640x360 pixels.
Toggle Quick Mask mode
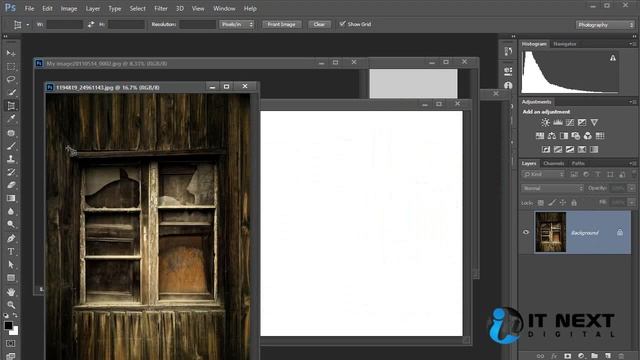point(11,344)
